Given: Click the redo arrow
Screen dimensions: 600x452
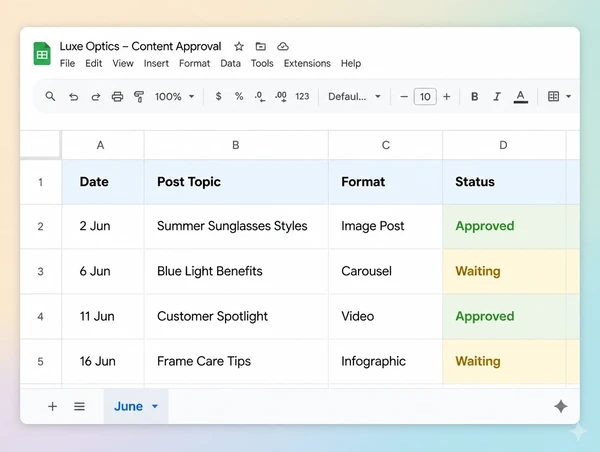Looking at the screenshot, I should [x=95, y=96].
